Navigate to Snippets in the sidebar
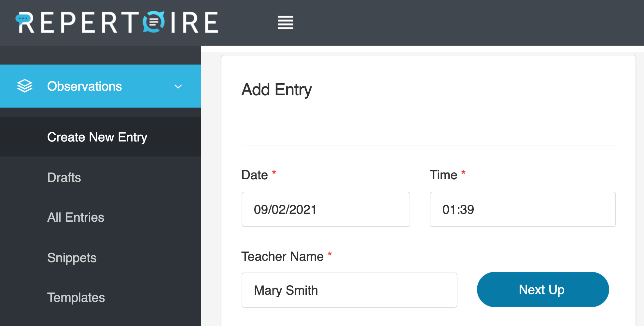644x326 pixels. click(72, 258)
